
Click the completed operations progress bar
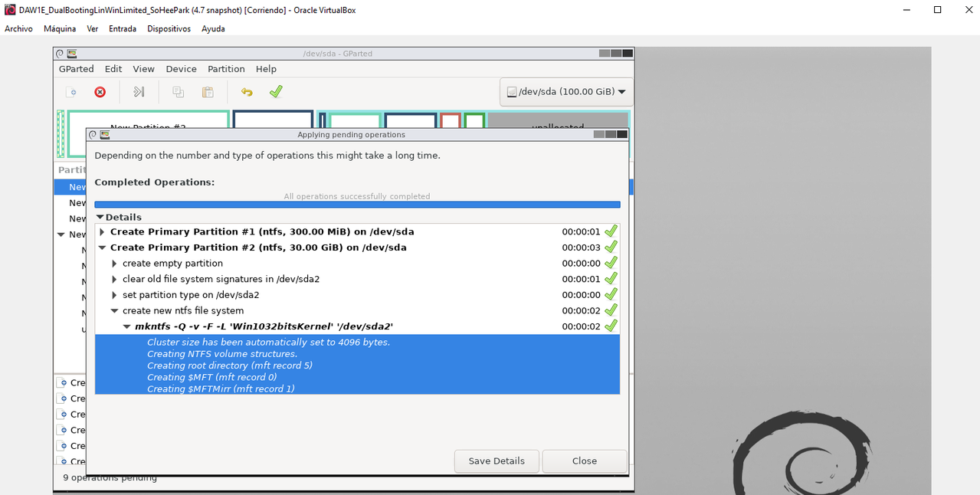pyautogui.click(x=357, y=205)
